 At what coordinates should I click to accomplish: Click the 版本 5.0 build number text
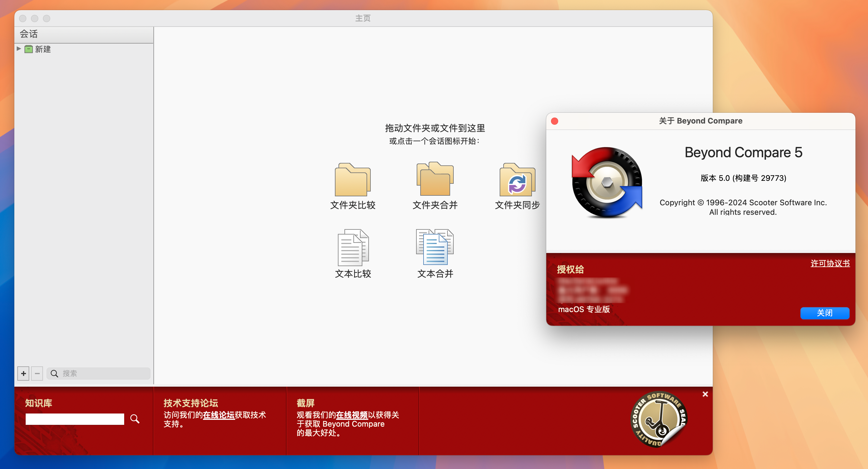pos(743,178)
